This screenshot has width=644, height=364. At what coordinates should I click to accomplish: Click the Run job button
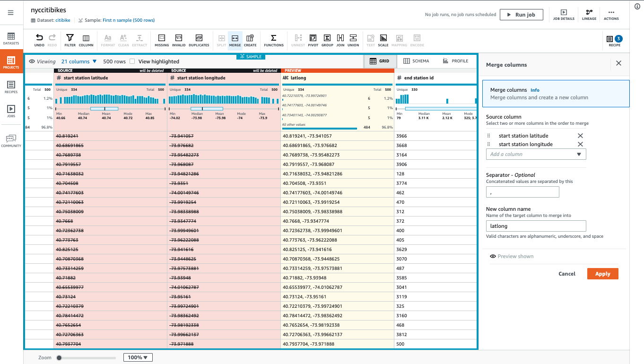pos(522,14)
